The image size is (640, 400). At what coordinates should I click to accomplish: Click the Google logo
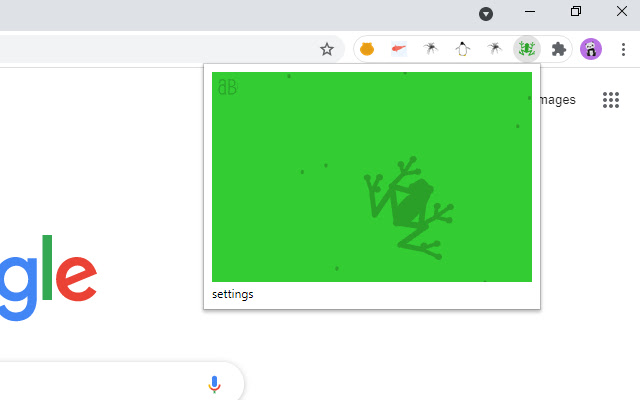tap(50, 277)
